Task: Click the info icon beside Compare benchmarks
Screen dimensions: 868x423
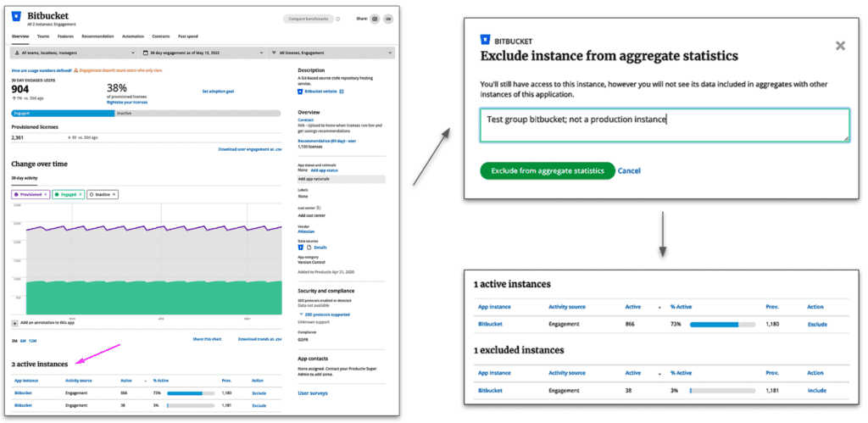Action: point(337,19)
